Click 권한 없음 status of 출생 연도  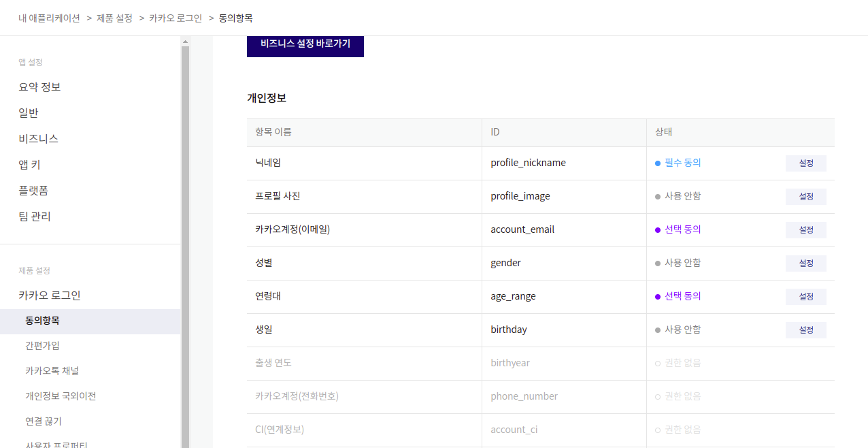click(x=678, y=363)
